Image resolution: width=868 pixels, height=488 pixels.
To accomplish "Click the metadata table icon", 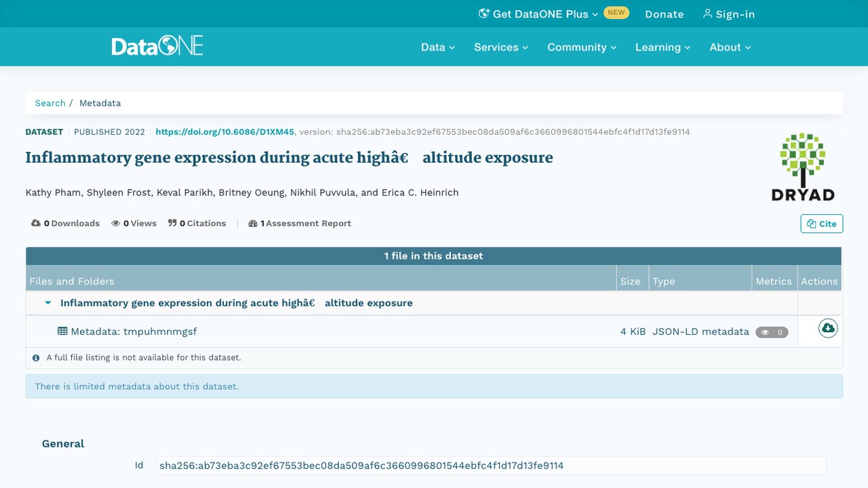I will pyautogui.click(x=62, y=331).
